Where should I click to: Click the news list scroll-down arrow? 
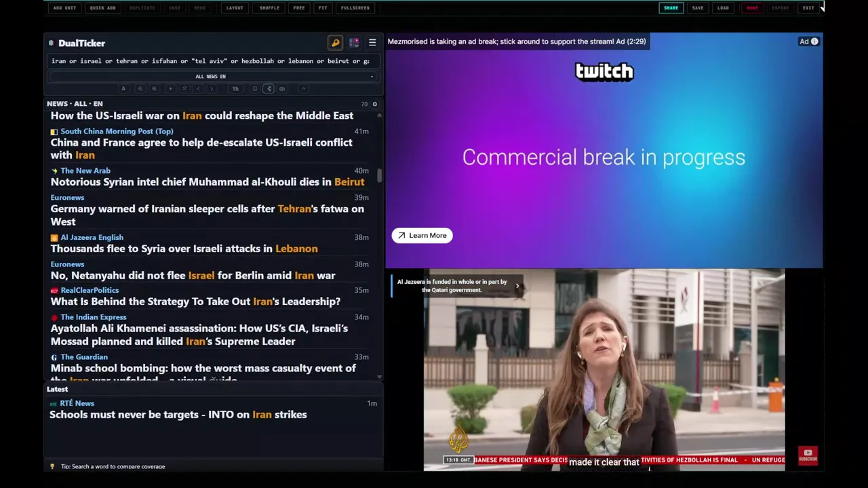pyautogui.click(x=380, y=377)
